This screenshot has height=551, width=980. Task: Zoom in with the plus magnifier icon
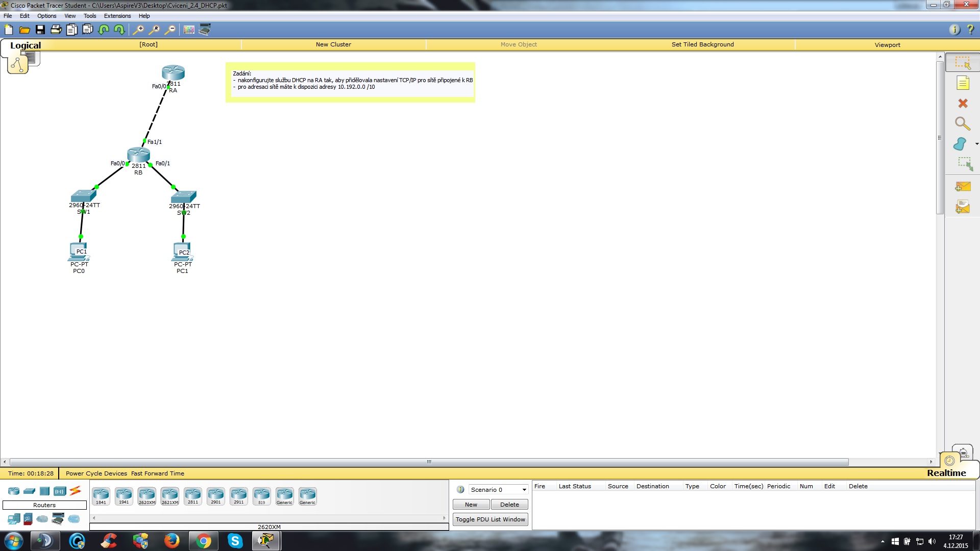pos(138,30)
